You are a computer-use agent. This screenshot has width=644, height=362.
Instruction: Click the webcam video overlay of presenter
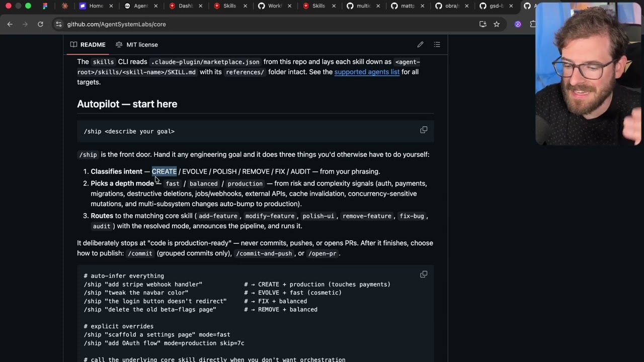point(589,74)
